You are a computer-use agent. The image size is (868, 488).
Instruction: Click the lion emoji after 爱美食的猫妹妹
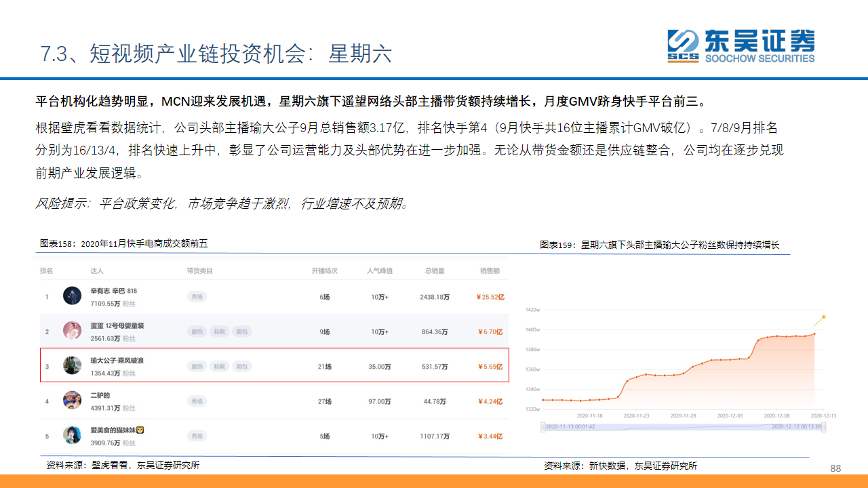click(140, 430)
